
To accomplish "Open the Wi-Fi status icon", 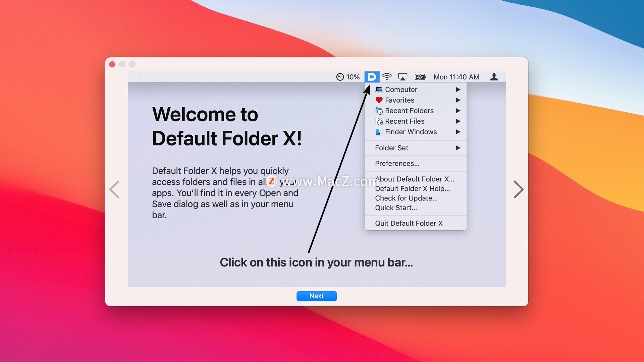I will point(387,77).
